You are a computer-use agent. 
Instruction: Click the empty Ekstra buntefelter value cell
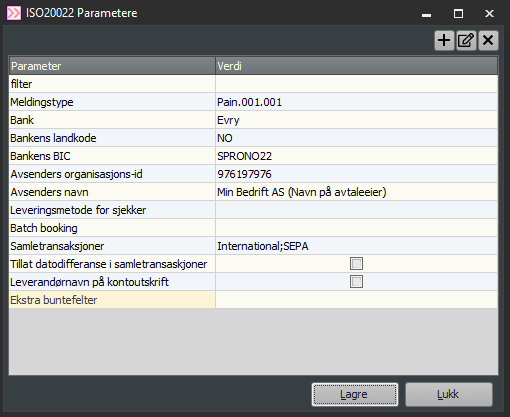click(x=356, y=300)
